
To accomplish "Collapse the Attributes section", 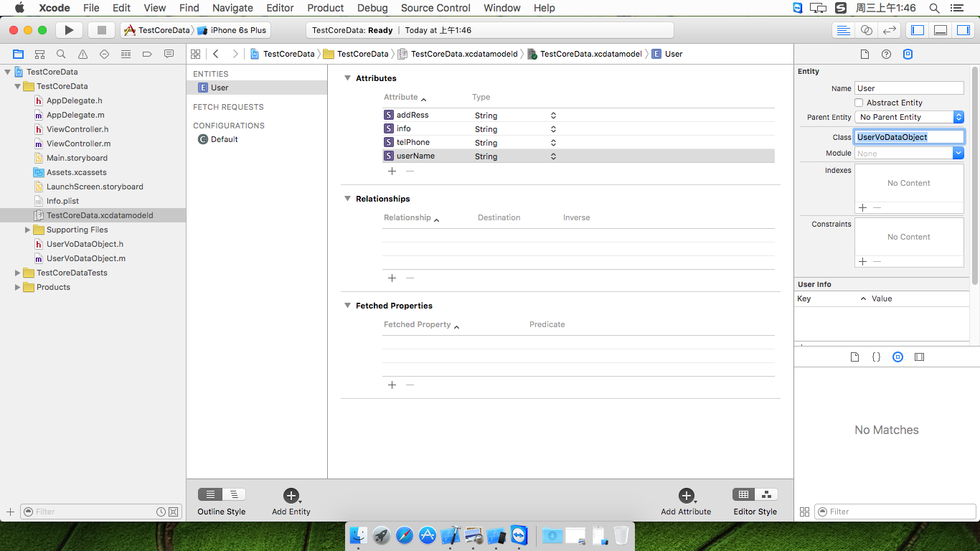I will (347, 78).
